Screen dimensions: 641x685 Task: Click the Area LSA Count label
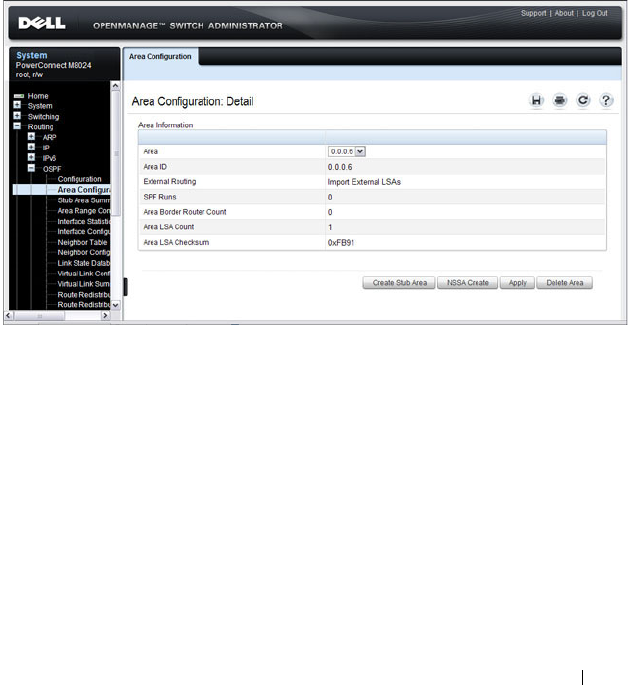pos(169,227)
